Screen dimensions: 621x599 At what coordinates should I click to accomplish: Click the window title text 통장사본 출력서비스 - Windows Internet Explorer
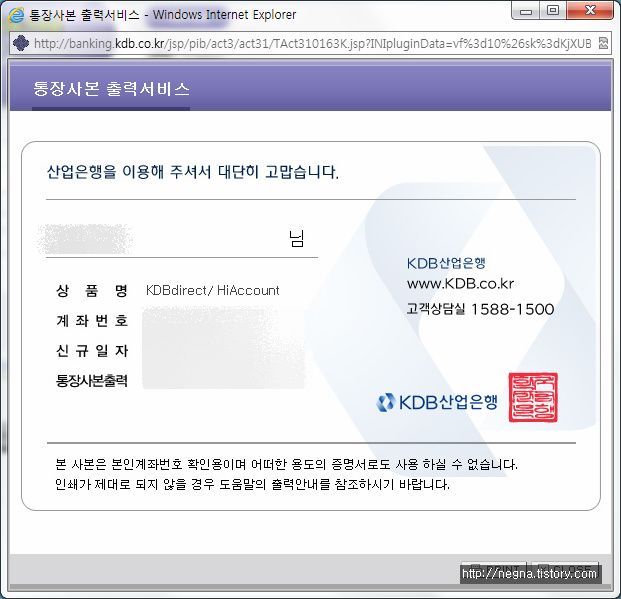click(163, 15)
